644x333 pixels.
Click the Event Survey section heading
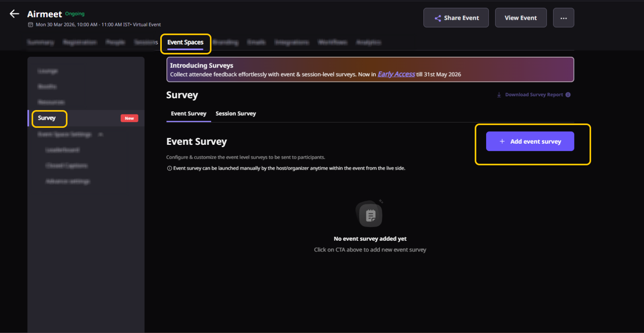[x=197, y=142]
